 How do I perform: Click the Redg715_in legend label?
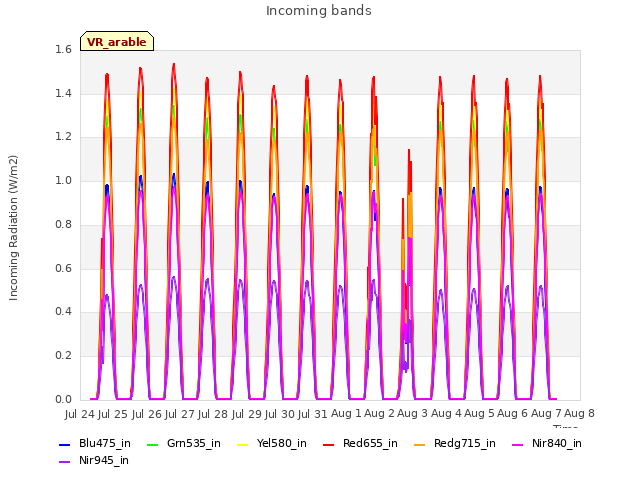click(x=464, y=443)
